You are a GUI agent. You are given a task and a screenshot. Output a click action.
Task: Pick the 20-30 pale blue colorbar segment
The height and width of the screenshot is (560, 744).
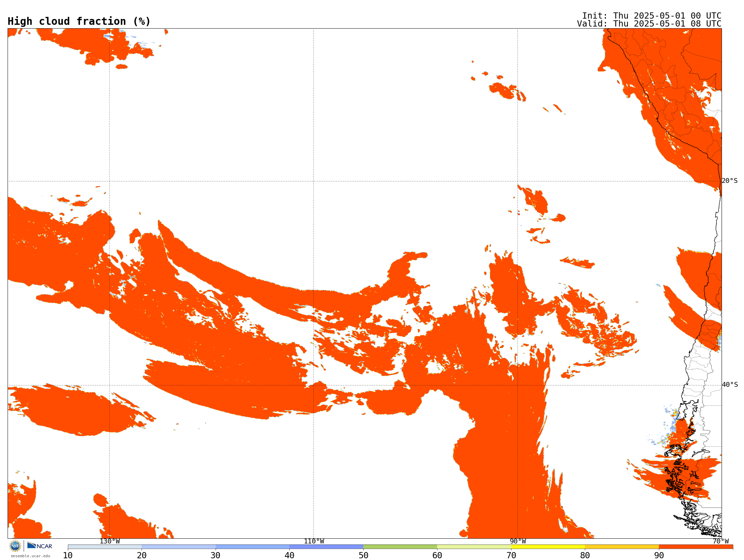pos(178,547)
